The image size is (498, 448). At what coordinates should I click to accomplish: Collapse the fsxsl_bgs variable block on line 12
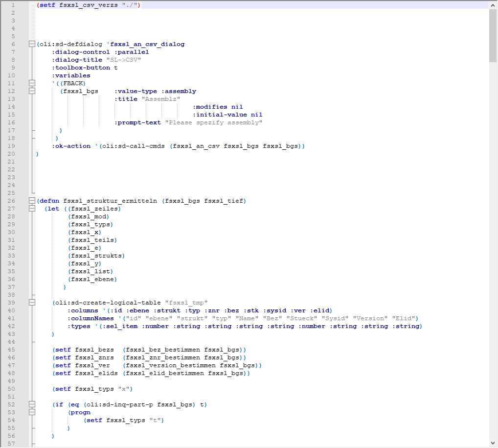pos(32,91)
